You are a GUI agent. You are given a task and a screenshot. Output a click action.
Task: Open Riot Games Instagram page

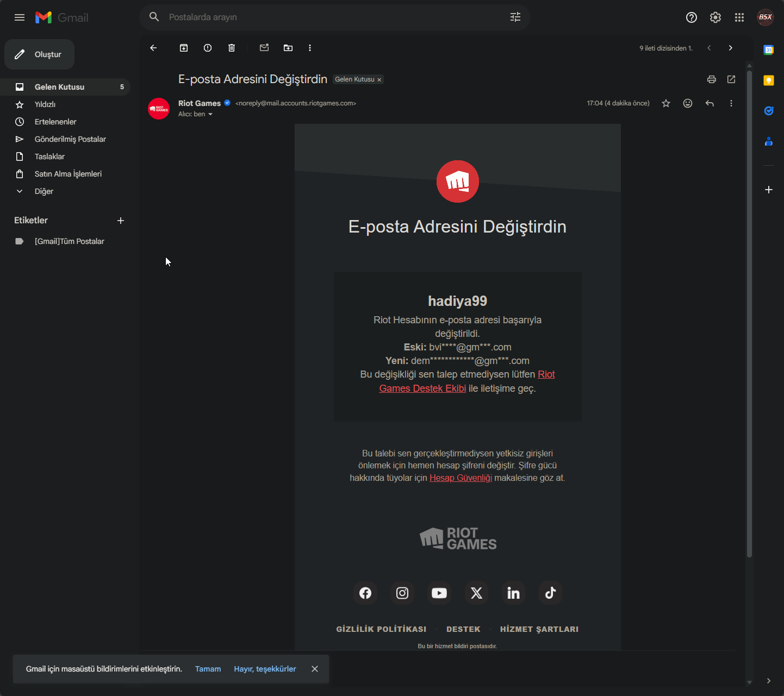402,593
